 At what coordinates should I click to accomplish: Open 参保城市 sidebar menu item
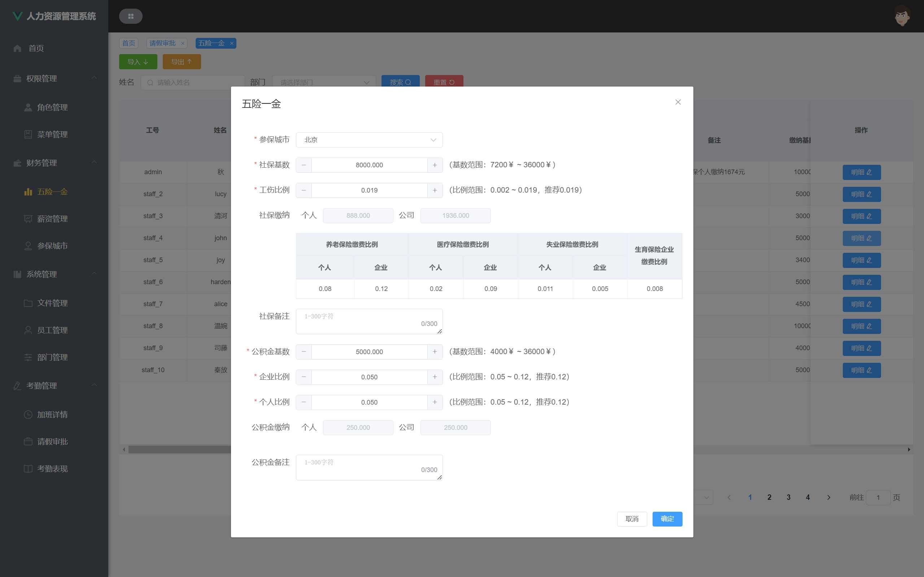coord(52,246)
